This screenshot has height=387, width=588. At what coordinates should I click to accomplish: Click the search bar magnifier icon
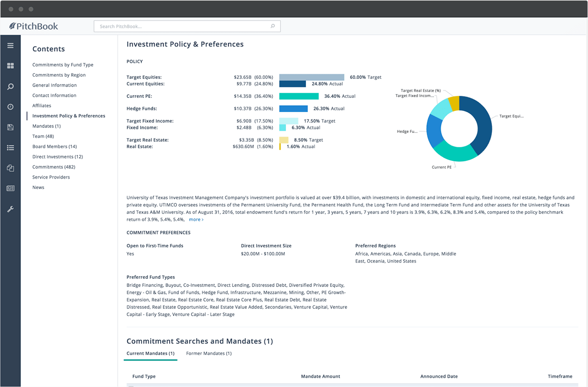click(x=273, y=26)
